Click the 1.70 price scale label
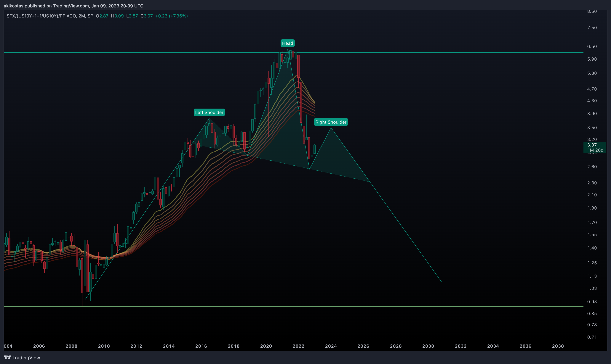This screenshot has width=611, height=364. click(592, 223)
